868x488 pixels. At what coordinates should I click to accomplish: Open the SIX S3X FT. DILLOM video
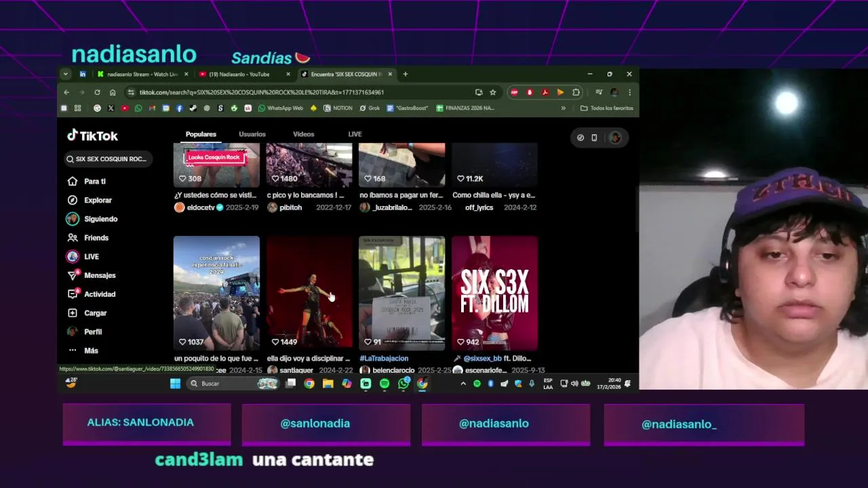(494, 293)
